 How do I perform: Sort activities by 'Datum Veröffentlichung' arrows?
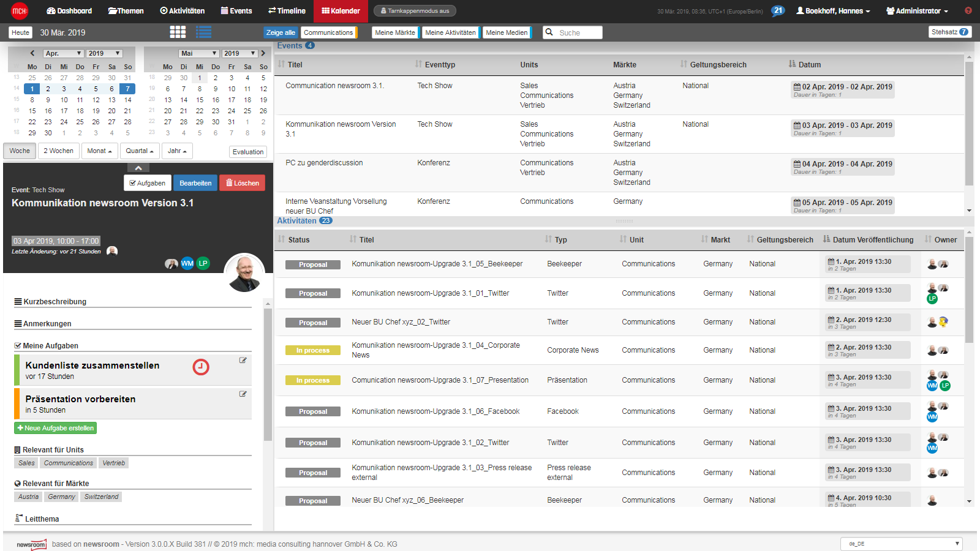tap(826, 240)
